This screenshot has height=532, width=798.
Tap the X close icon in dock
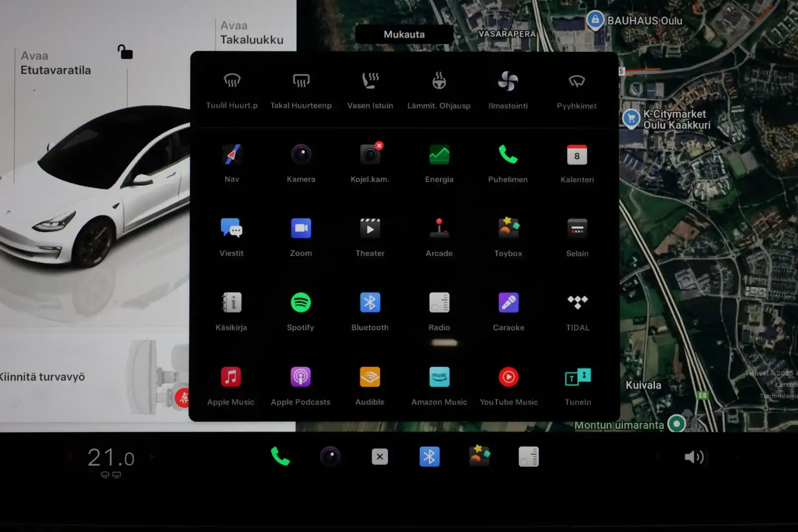pyautogui.click(x=380, y=457)
